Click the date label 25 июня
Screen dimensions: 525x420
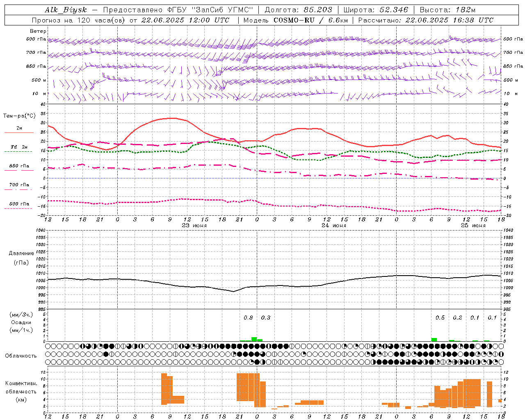tap(473, 226)
